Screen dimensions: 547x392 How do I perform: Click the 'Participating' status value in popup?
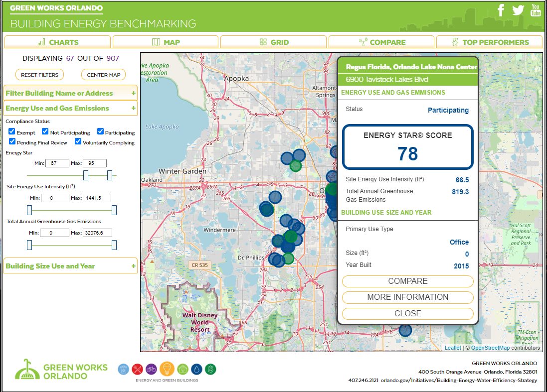coord(448,110)
